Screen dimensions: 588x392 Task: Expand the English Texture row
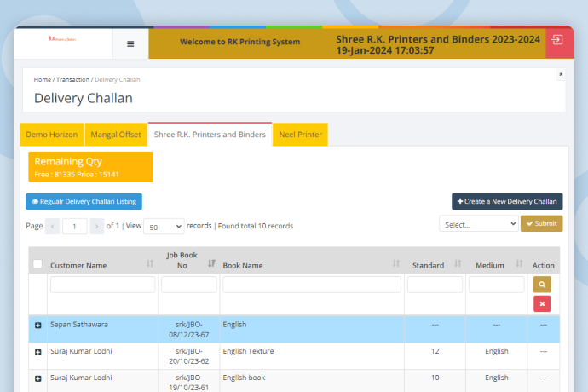click(x=37, y=352)
